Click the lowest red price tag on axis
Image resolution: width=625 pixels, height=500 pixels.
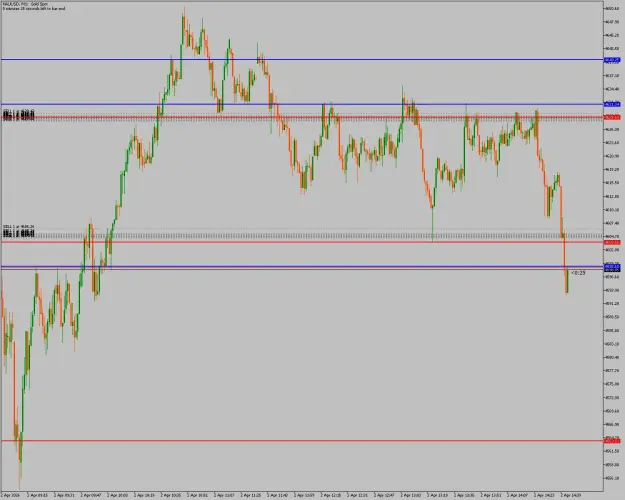pyautogui.click(x=612, y=441)
